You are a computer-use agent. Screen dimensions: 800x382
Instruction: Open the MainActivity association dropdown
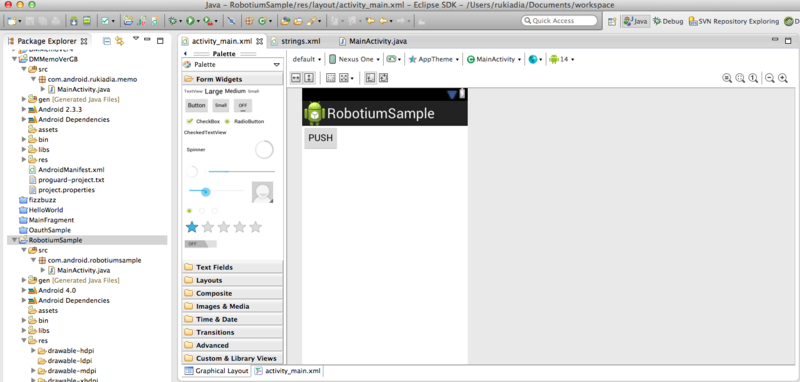click(494, 59)
